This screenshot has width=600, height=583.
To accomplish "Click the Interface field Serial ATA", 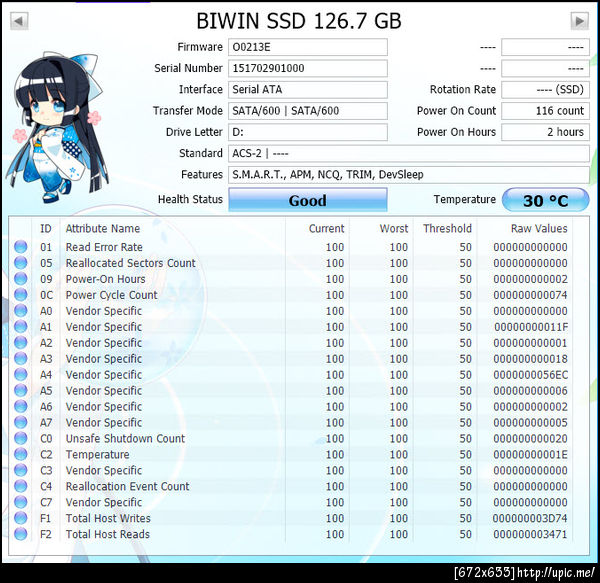I will click(308, 90).
